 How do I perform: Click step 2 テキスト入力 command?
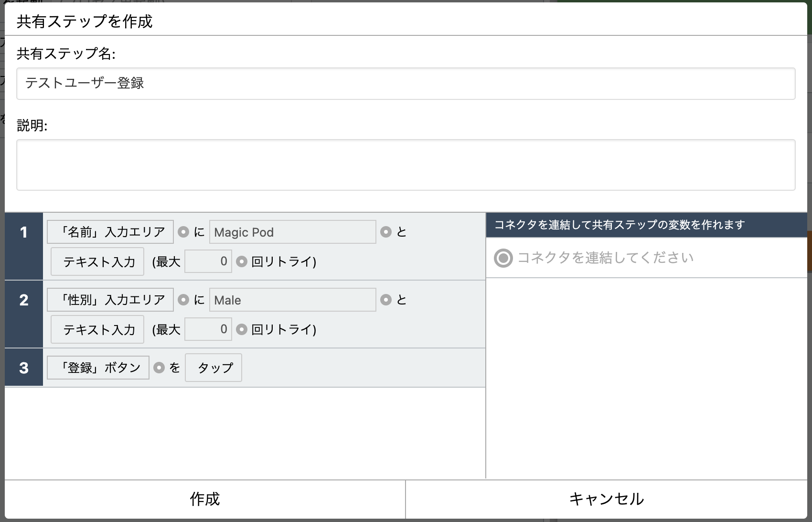pos(97,329)
